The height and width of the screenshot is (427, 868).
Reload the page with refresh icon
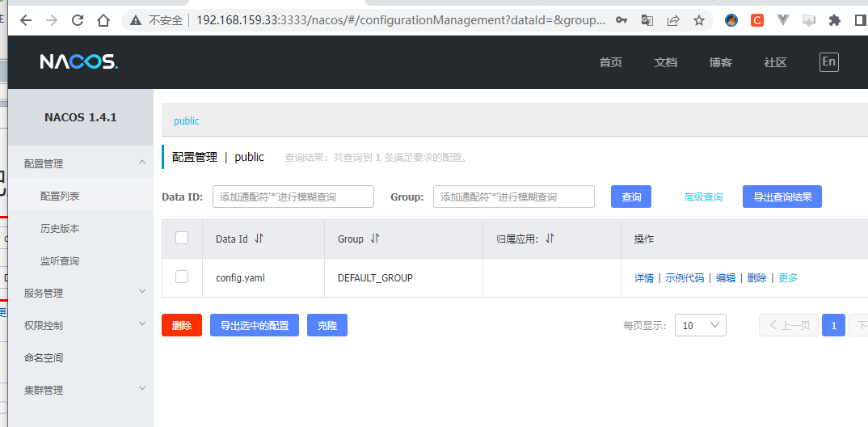click(78, 20)
